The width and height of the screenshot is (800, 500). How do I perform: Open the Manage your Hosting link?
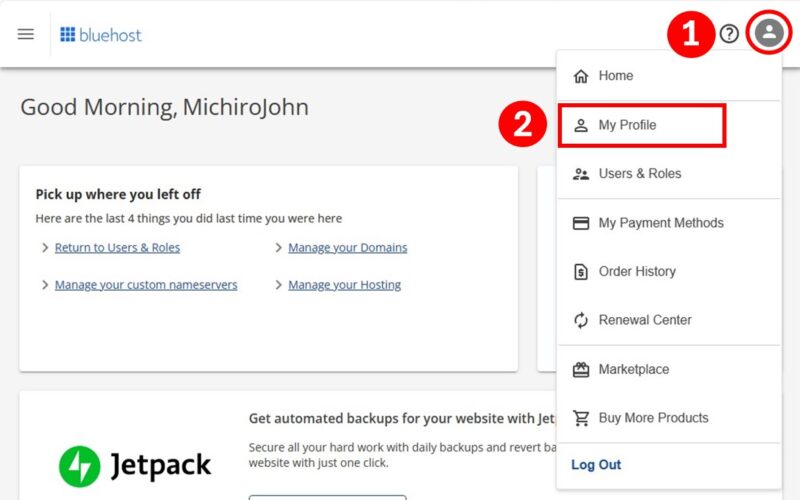coord(344,285)
